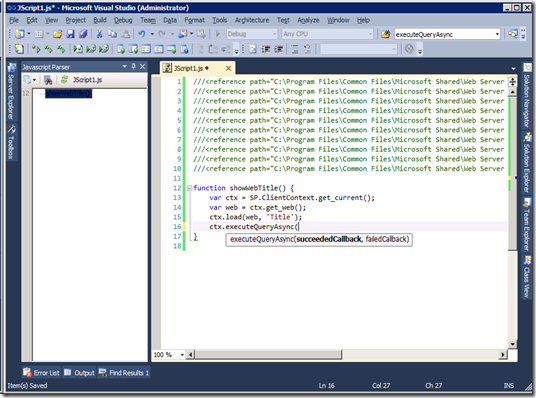Open the Architecture menu

click(x=252, y=20)
